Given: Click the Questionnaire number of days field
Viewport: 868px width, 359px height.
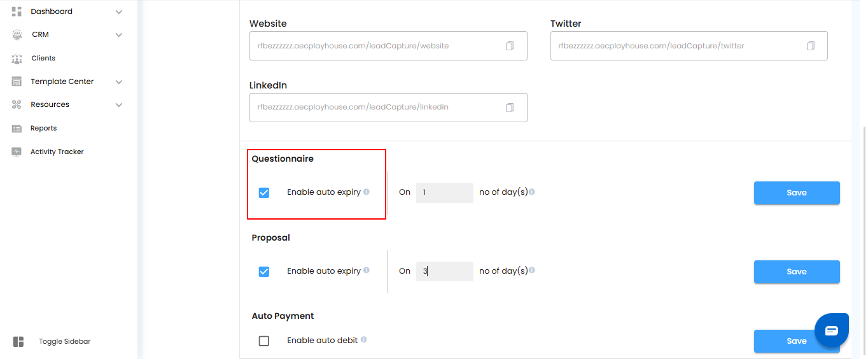Looking at the screenshot, I should pyautogui.click(x=444, y=192).
